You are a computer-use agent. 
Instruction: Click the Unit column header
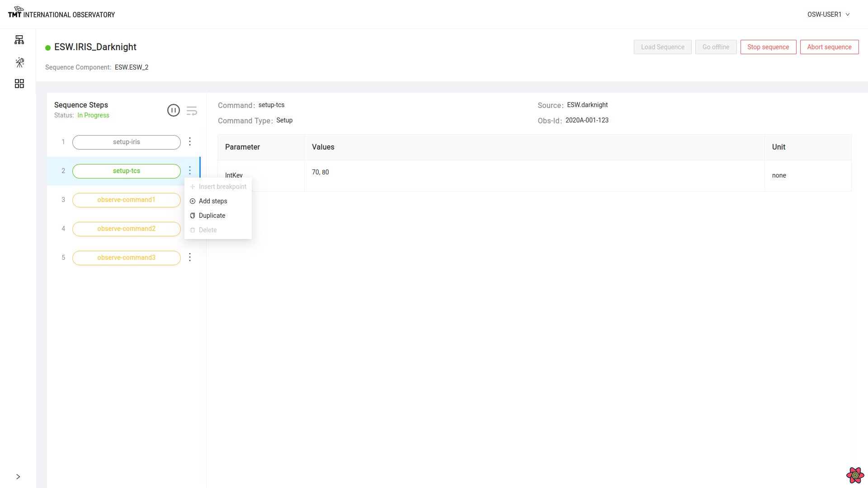point(808,147)
